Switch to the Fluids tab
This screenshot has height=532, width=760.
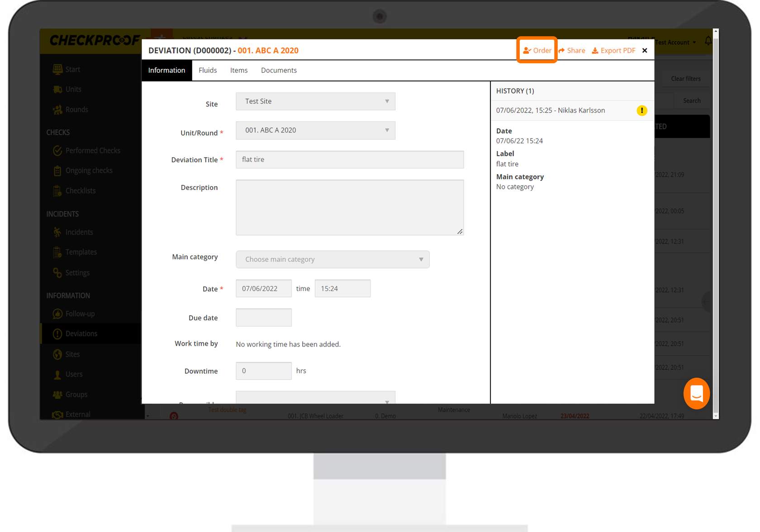pos(208,70)
